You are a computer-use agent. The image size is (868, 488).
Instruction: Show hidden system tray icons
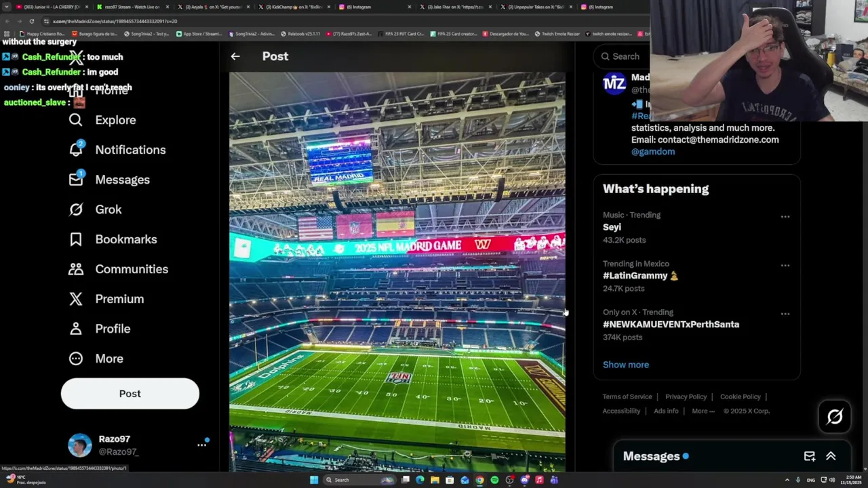click(x=787, y=480)
